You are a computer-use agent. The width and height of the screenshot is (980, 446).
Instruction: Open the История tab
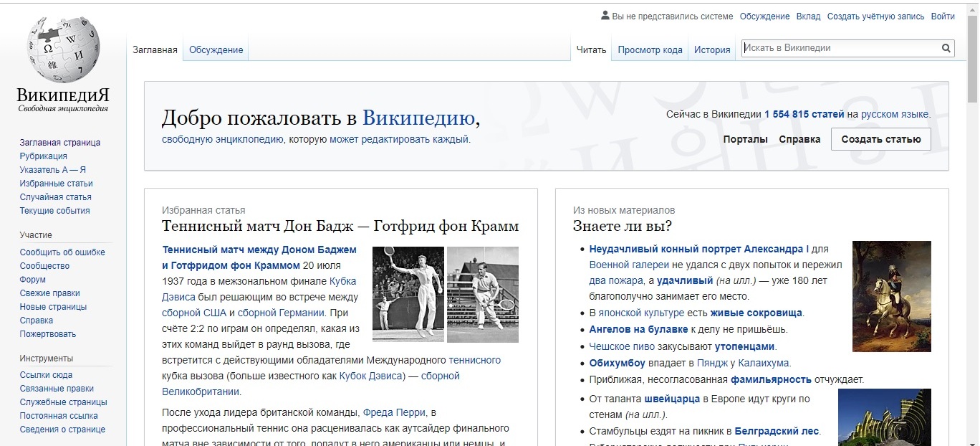coord(712,49)
